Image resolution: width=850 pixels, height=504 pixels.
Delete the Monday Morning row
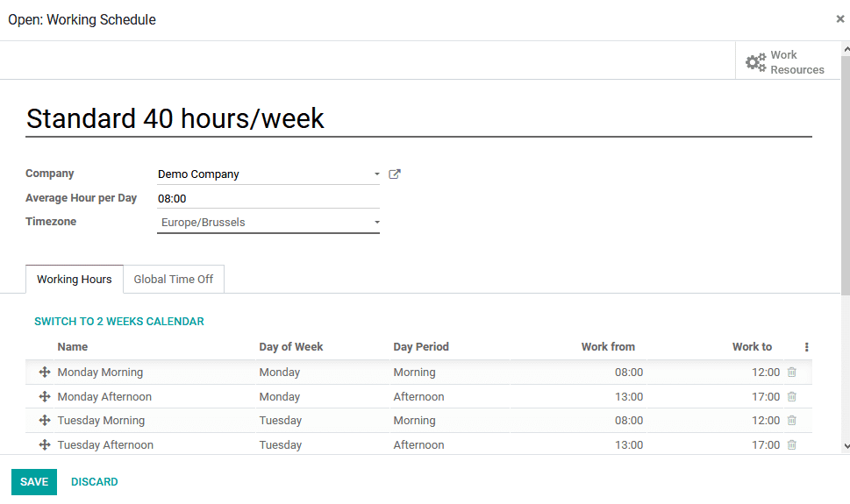point(792,373)
